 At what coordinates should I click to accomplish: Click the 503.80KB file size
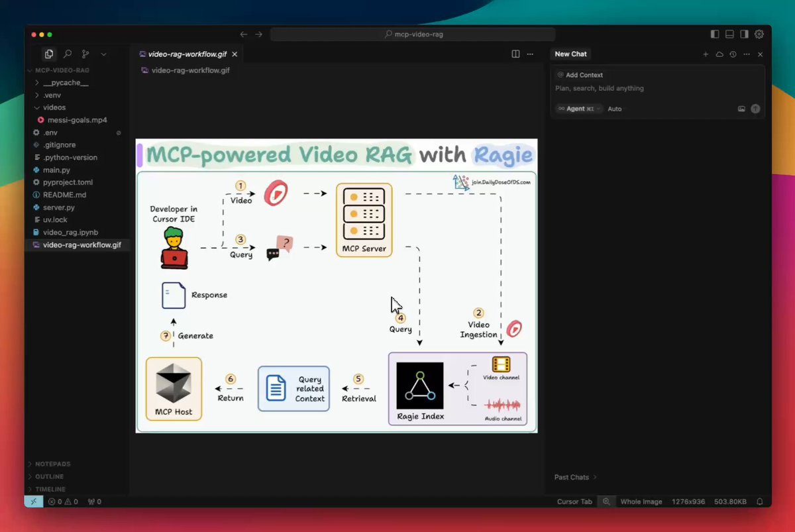click(x=731, y=502)
